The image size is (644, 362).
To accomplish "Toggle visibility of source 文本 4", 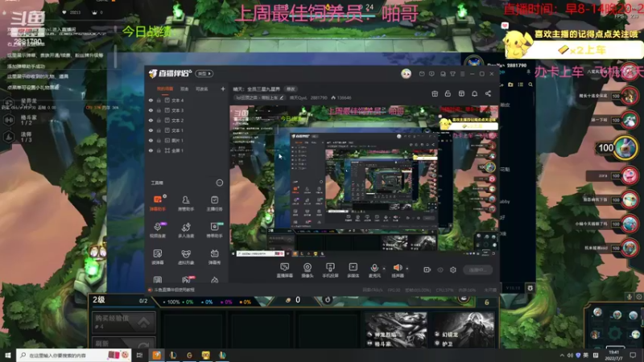I will point(151,100).
